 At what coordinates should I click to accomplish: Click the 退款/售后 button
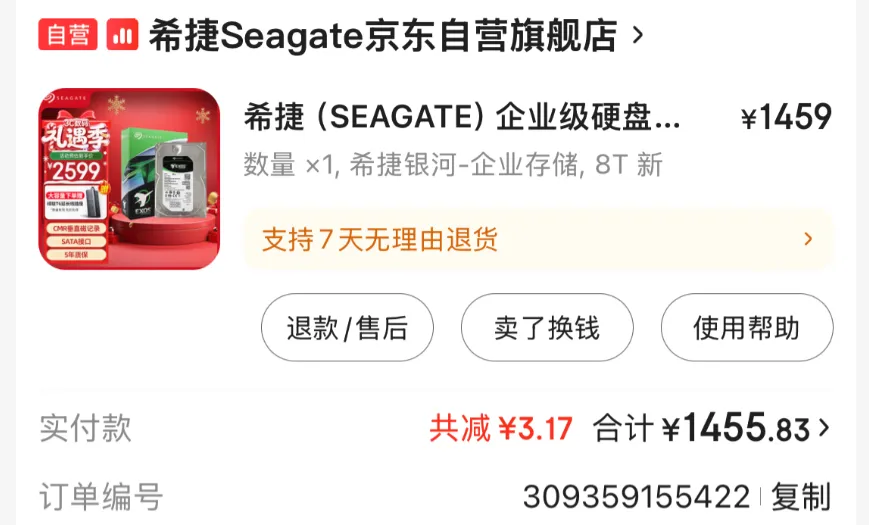[x=347, y=328]
